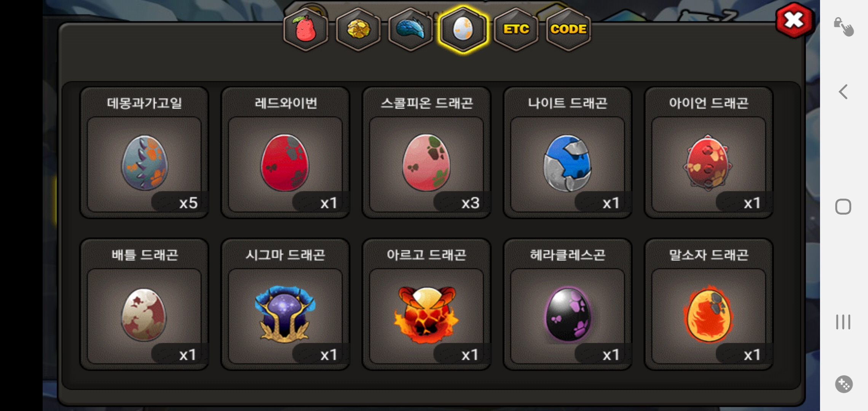Pick the 레드와이번 red egg

click(x=285, y=153)
